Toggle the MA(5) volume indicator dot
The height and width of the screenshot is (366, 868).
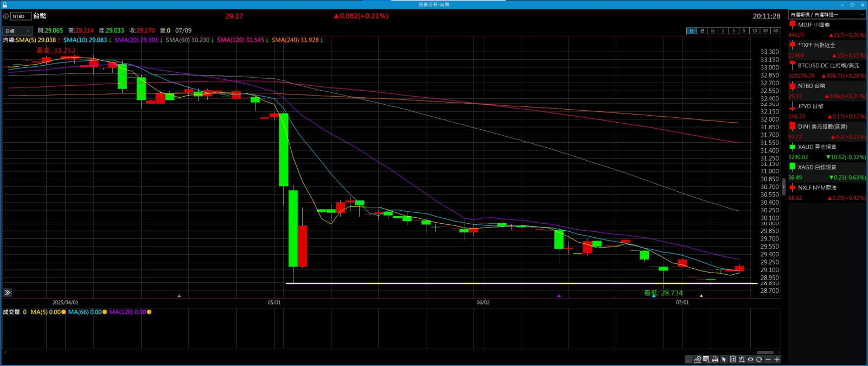(63, 312)
